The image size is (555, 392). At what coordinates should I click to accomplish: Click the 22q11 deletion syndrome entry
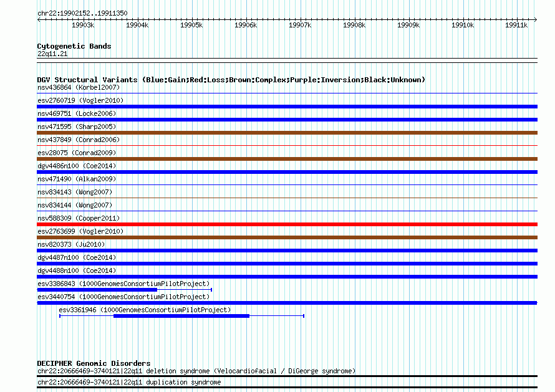coord(196,371)
